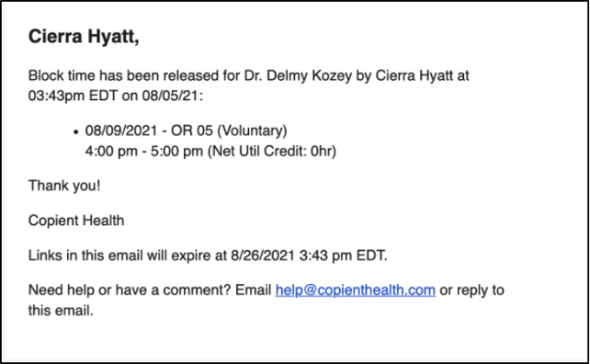Click the bullet point before 08/09/2021
590x364 pixels.
76,131
